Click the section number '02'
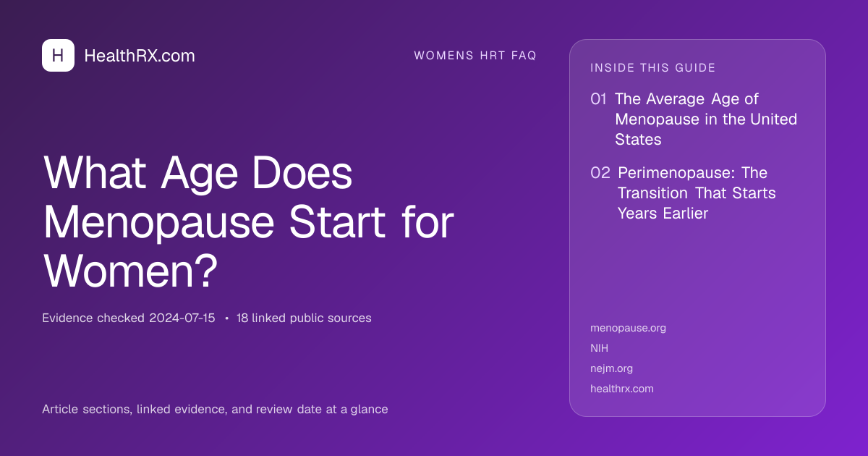This screenshot has height=456, width=868. [600, 173]
